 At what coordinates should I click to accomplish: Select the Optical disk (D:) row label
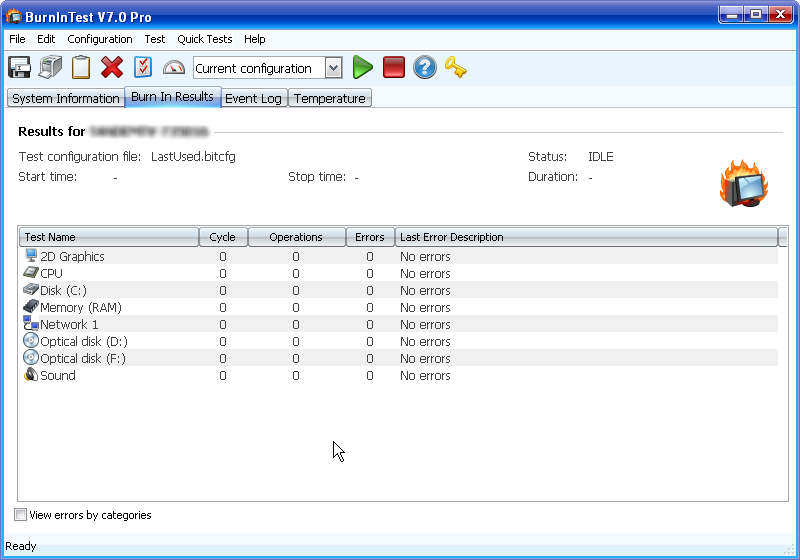pyautogui.click(x=84, y=342)
